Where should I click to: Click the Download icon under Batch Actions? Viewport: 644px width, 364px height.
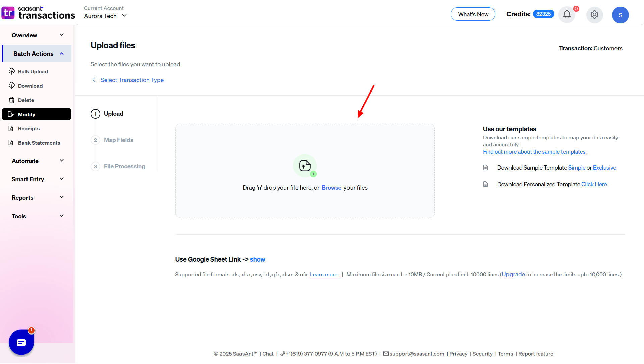tap(12, 86)
